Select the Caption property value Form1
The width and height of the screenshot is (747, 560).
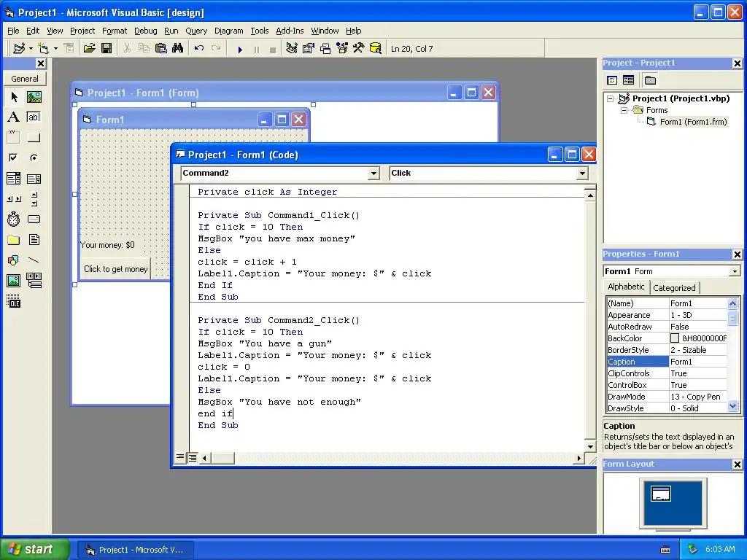pos(698,362)
